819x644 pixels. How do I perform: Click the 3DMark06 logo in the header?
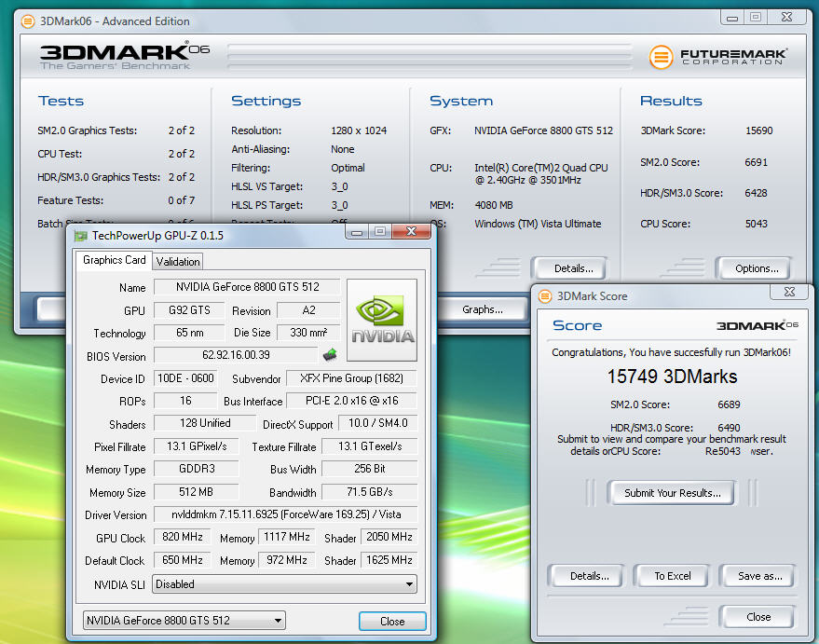coord(124,55)
